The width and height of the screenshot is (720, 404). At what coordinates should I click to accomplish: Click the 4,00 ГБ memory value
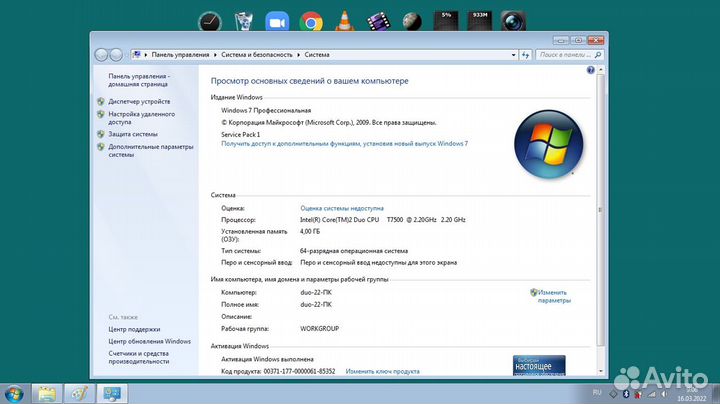310,232
